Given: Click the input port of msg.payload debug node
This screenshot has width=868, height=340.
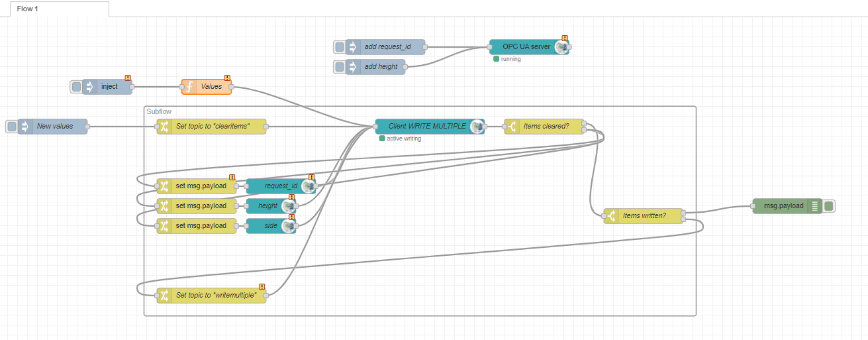Looking at the screenshot, I should pyautogui.click(x=753, y=206).
